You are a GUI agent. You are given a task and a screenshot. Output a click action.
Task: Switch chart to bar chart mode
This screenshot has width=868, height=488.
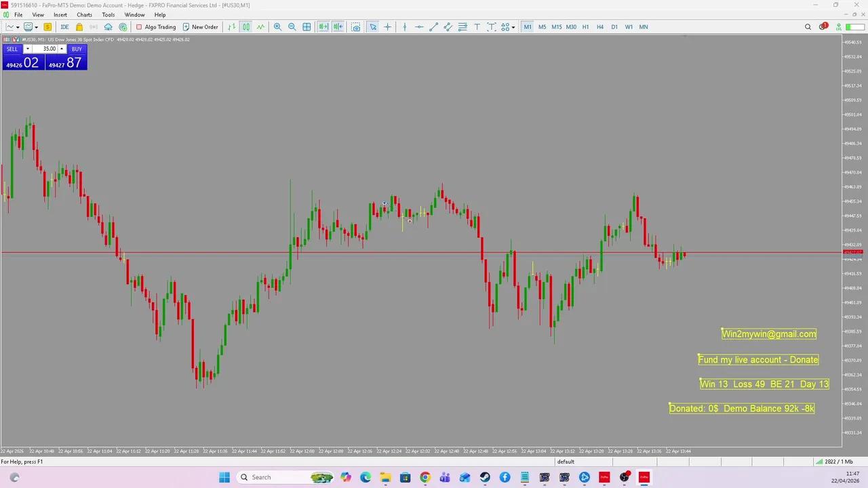coord(232,27)
